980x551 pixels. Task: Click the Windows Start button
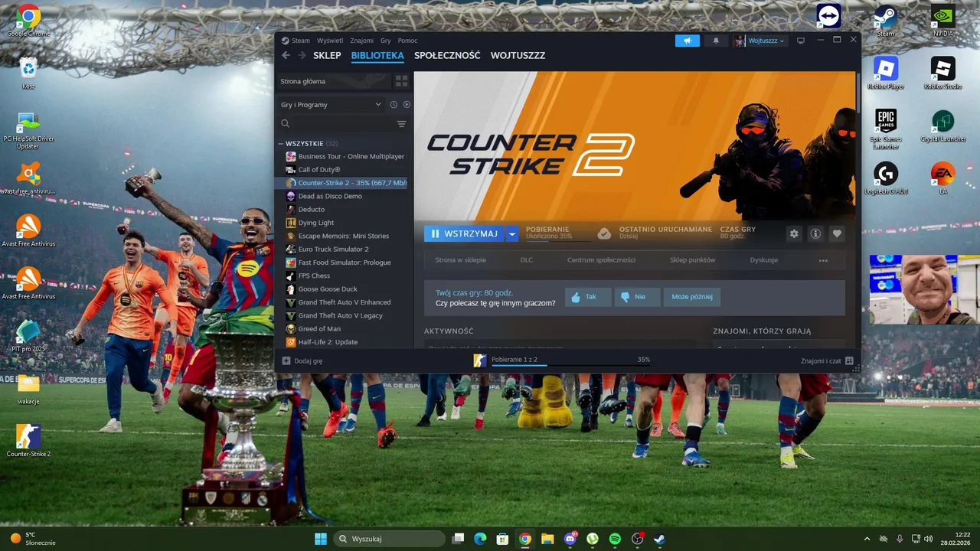pos(320,539)
